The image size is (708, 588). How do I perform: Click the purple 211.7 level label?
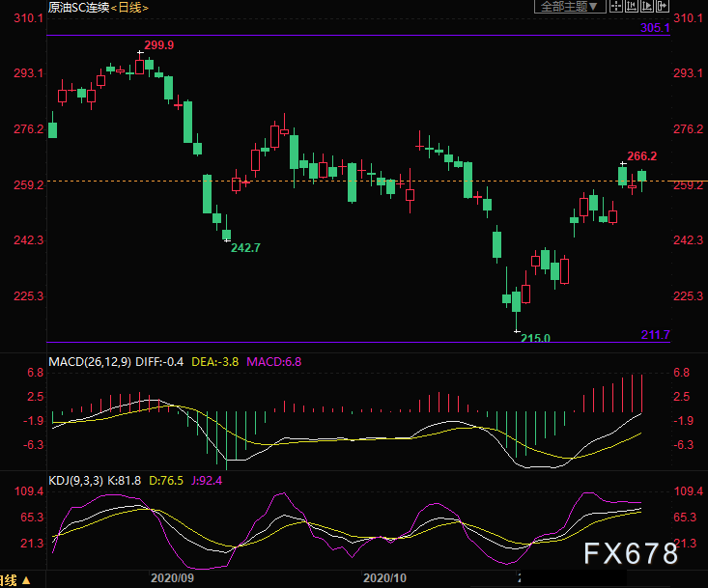click(655, 335)
